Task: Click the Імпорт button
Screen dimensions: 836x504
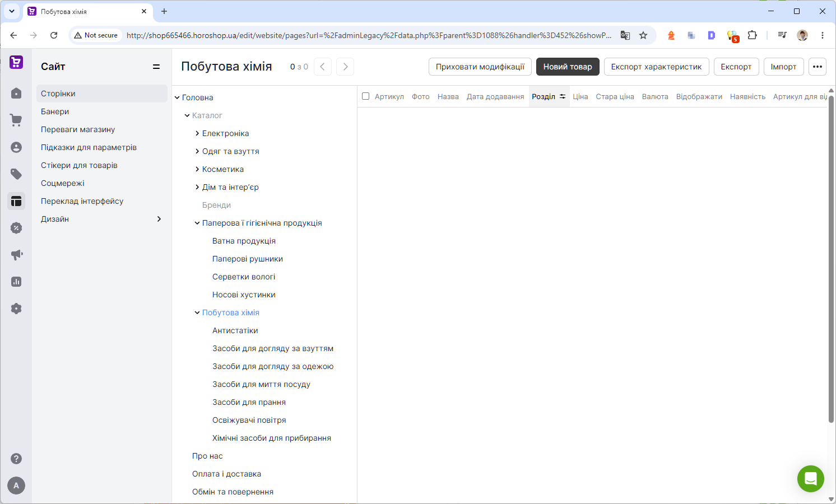Action: pyautogui.click(x=783, y=67)
